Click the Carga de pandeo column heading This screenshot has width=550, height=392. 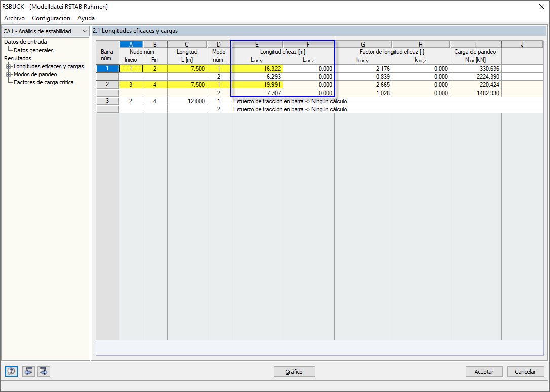[x=475, y=52]
